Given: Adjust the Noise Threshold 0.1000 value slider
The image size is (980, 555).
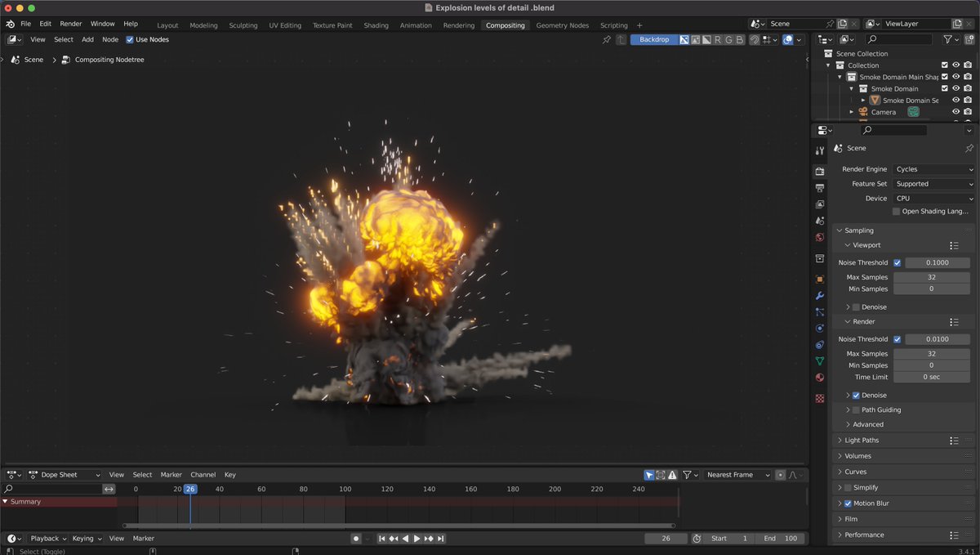Looking at the screenshot, I should click(937, 262).
